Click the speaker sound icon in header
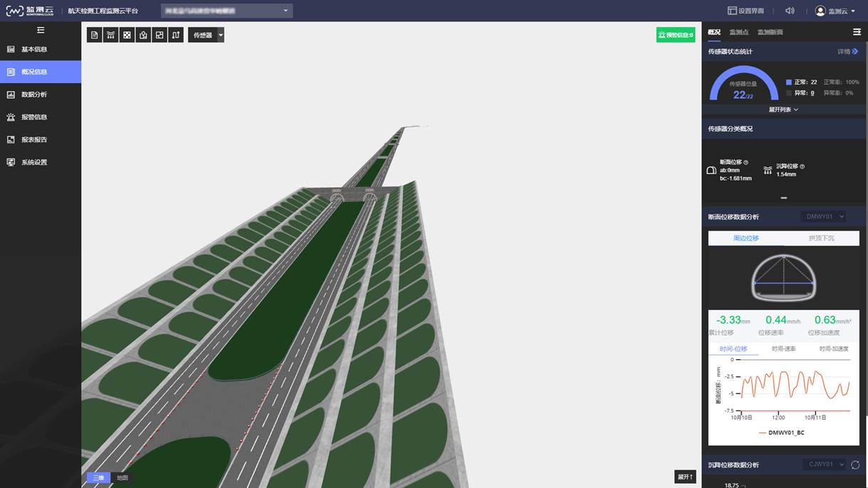 [790, 11]
